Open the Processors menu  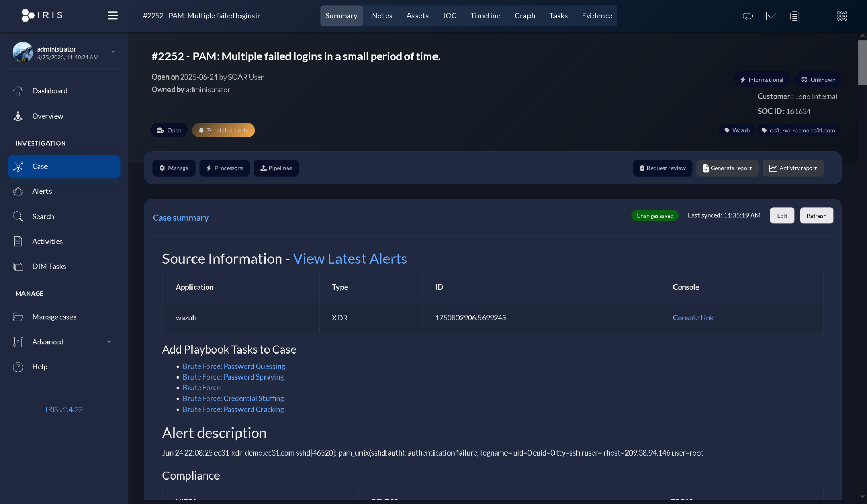point(224,168)
